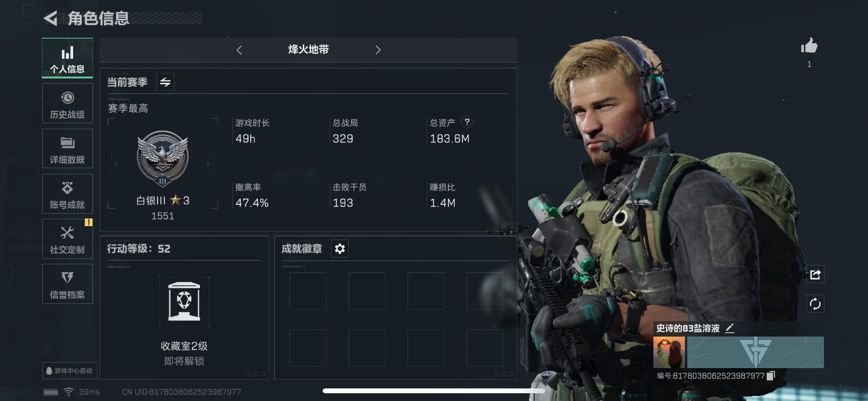Open the 成就徽章 gear settings
The height and width of the screenshot is (401, 868).
point(340,248)
